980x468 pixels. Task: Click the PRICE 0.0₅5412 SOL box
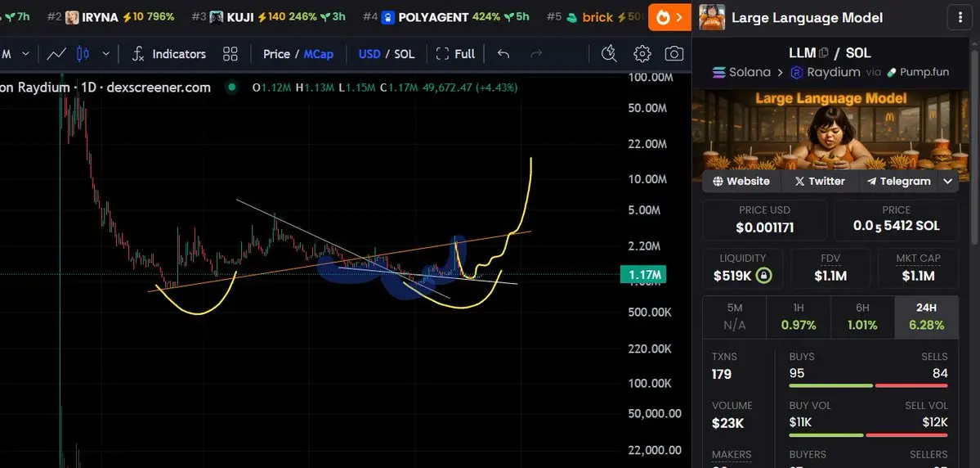(897, 220)
